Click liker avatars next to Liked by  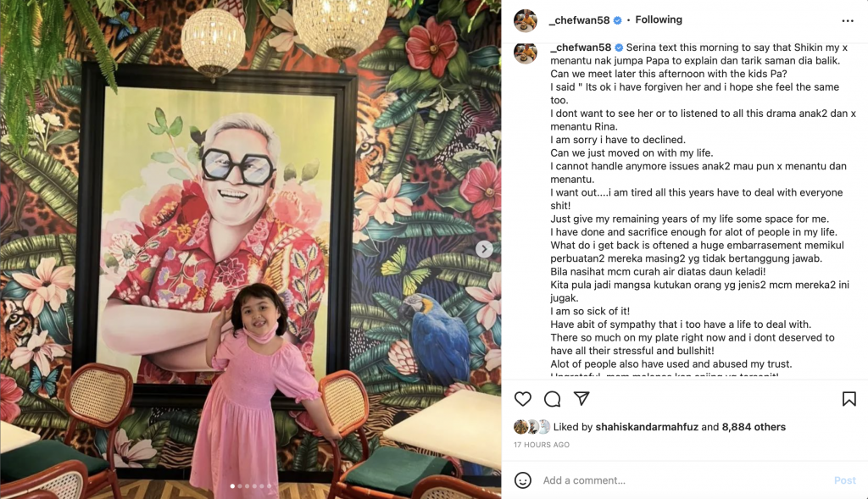point(532,426)
